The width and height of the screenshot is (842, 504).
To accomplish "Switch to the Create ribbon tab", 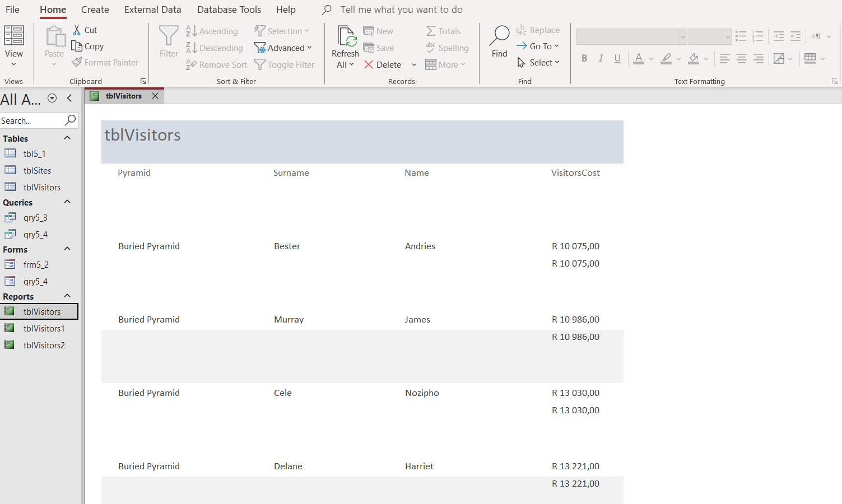I will (95, 10).
